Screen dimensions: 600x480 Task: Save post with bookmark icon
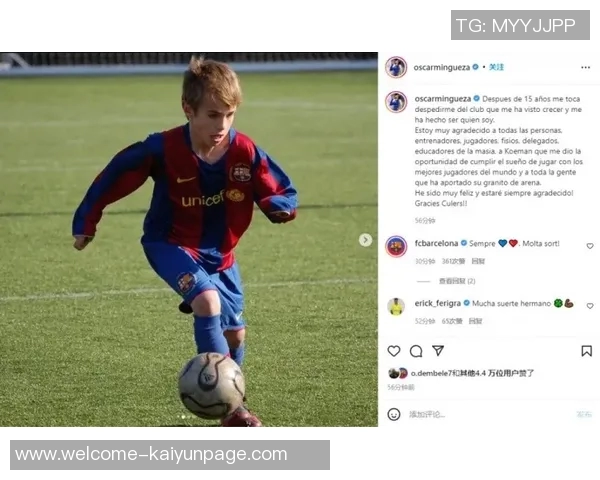(x=587, y=351)
